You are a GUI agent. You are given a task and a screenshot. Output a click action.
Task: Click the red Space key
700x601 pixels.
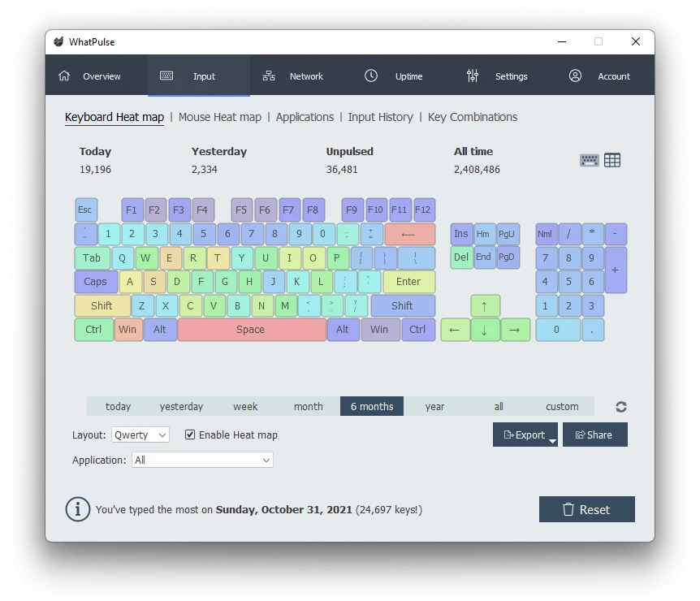[x=252, y=330]
